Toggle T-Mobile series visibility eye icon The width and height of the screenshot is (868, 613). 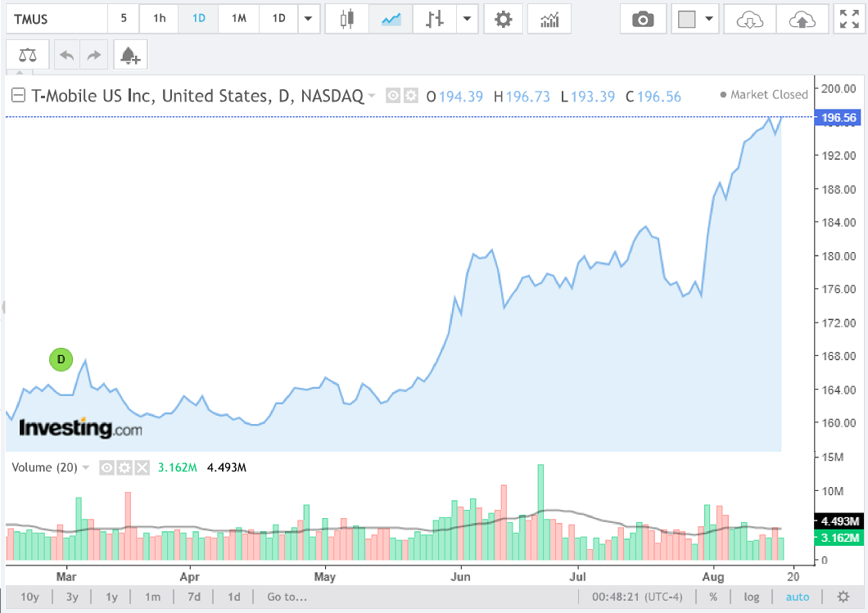coord(392,96)
